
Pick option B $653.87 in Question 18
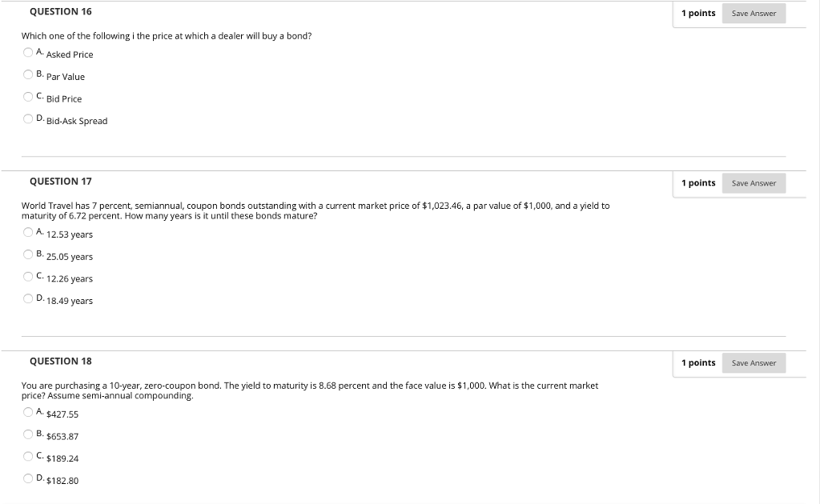(27, 434)
